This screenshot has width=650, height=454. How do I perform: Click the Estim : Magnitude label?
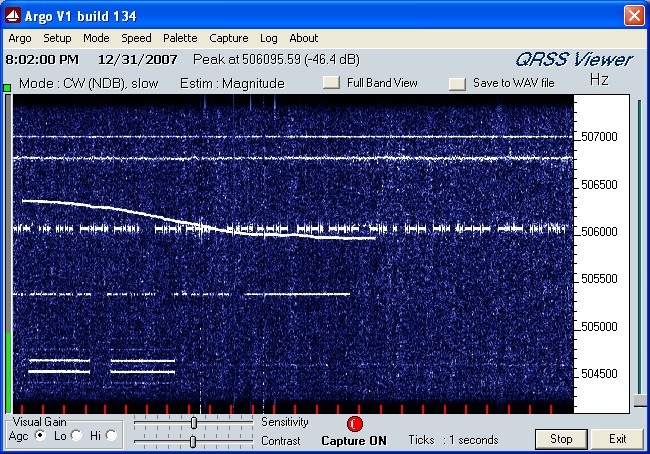[232, 83]
